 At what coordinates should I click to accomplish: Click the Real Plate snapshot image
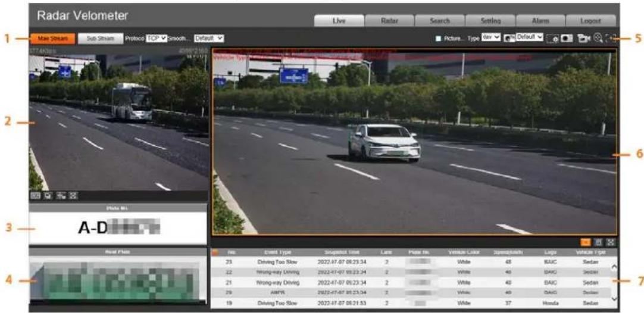(118, 281)
